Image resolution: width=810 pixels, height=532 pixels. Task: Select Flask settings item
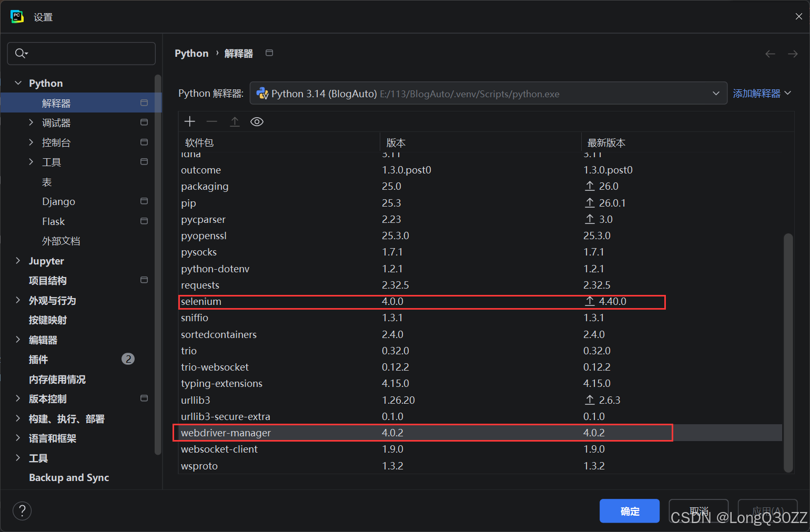point(53,221)
